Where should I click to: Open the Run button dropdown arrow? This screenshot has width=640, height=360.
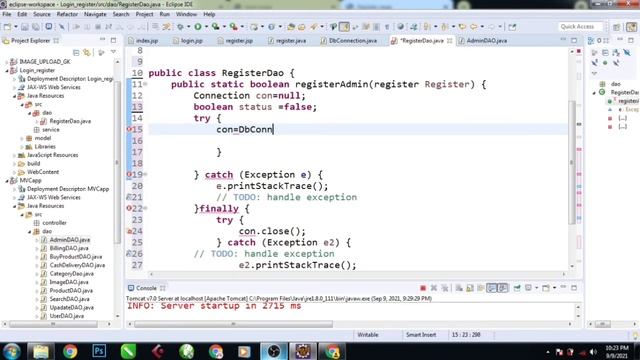[206, 27]
